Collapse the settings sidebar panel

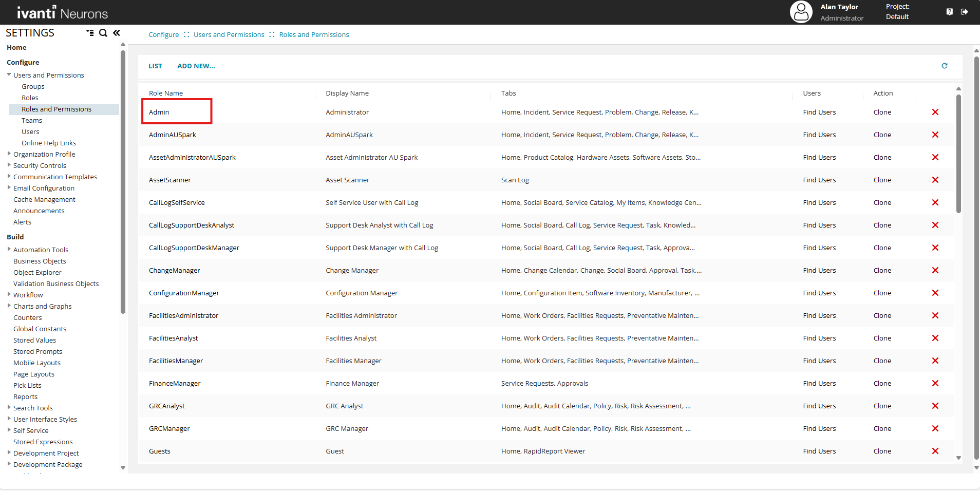(x=117, y=33)
